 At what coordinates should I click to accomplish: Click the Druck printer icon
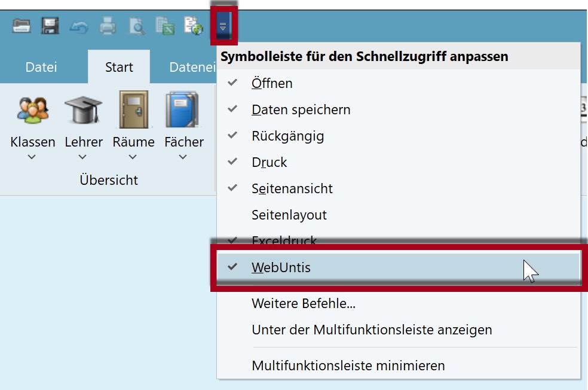(106, 25)
